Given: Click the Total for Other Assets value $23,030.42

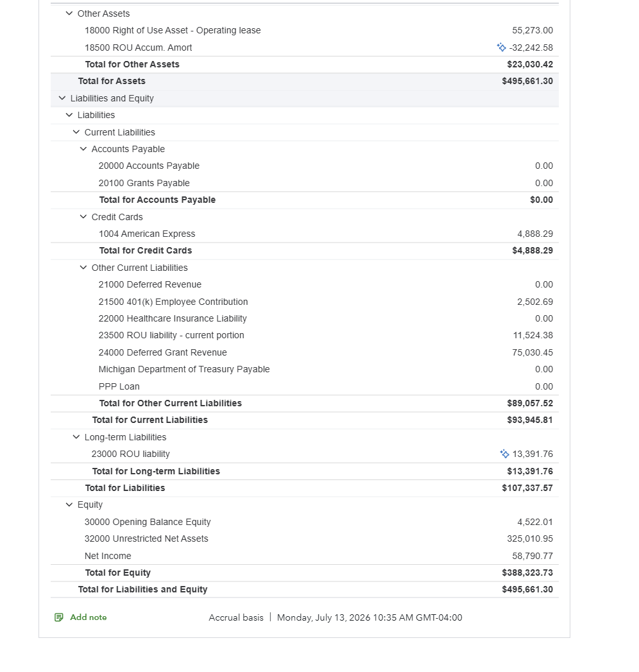Looking at the screenshot, I should point(530,64).
